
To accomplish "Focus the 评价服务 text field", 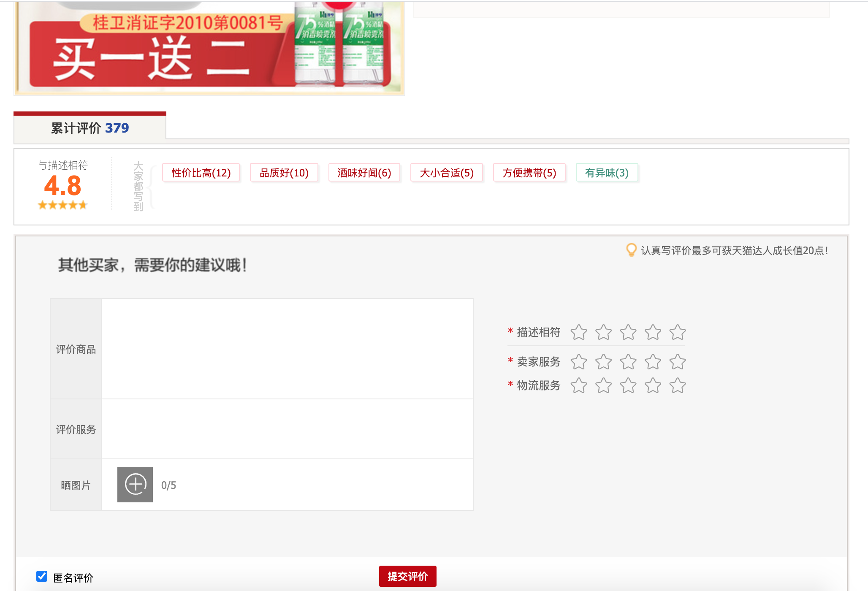I will pos(287,429).
